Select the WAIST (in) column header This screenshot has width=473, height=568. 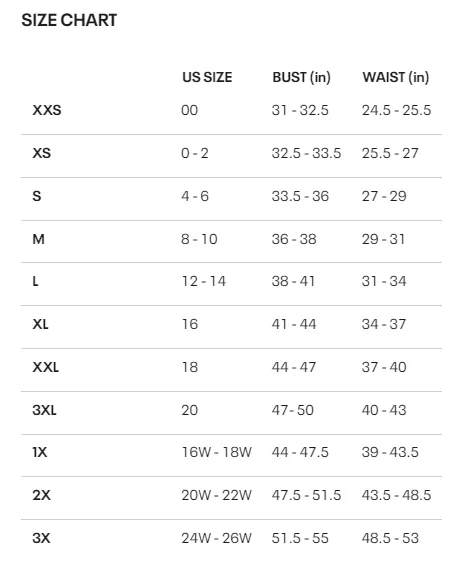pos(396,77)
